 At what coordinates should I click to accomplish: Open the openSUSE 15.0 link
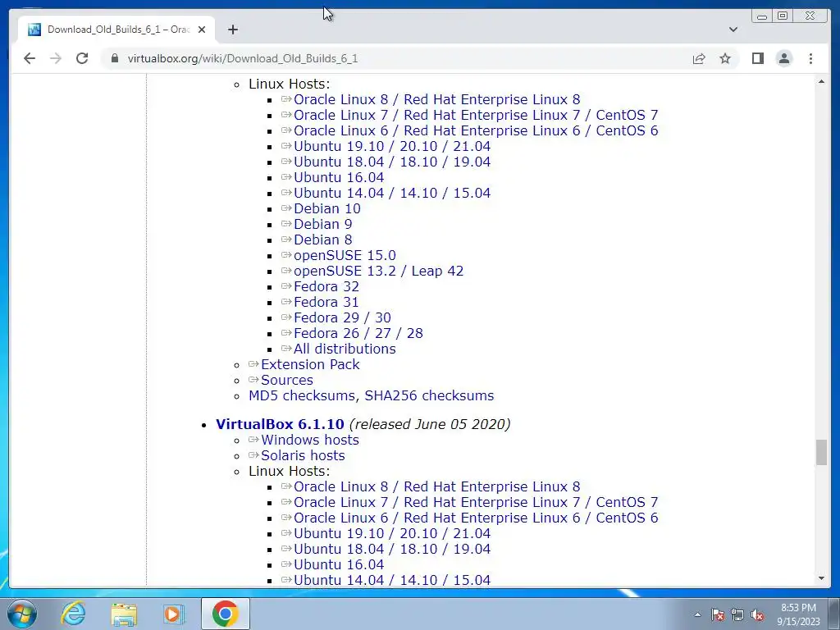coord(345,255)
